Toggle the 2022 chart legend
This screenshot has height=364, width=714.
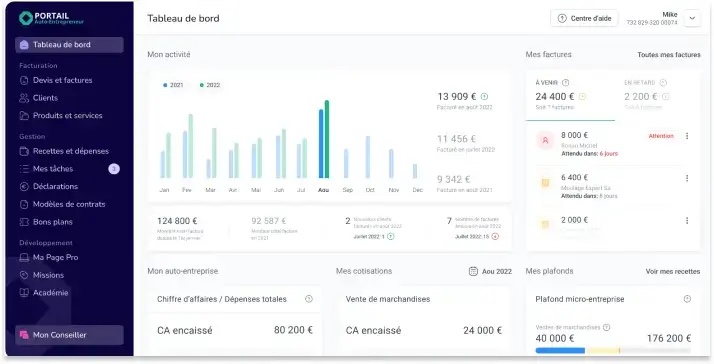pos(210,85)
